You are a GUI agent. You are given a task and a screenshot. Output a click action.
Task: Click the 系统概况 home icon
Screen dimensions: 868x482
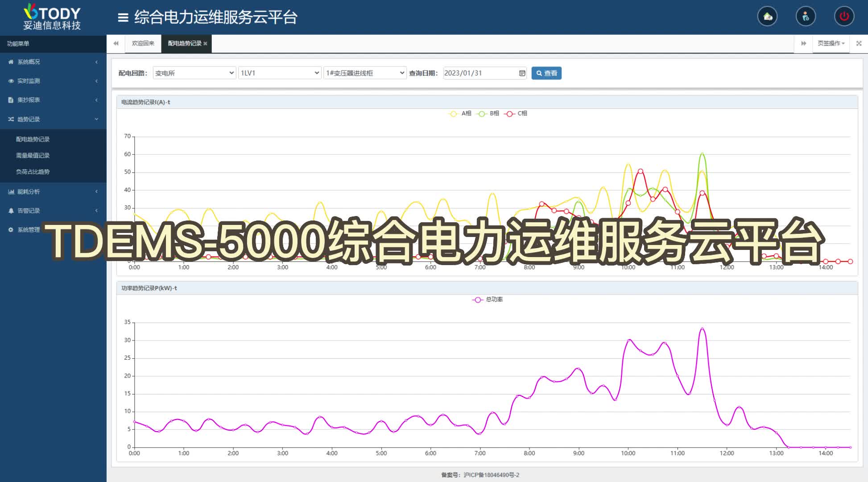click(x=11, y=62)
